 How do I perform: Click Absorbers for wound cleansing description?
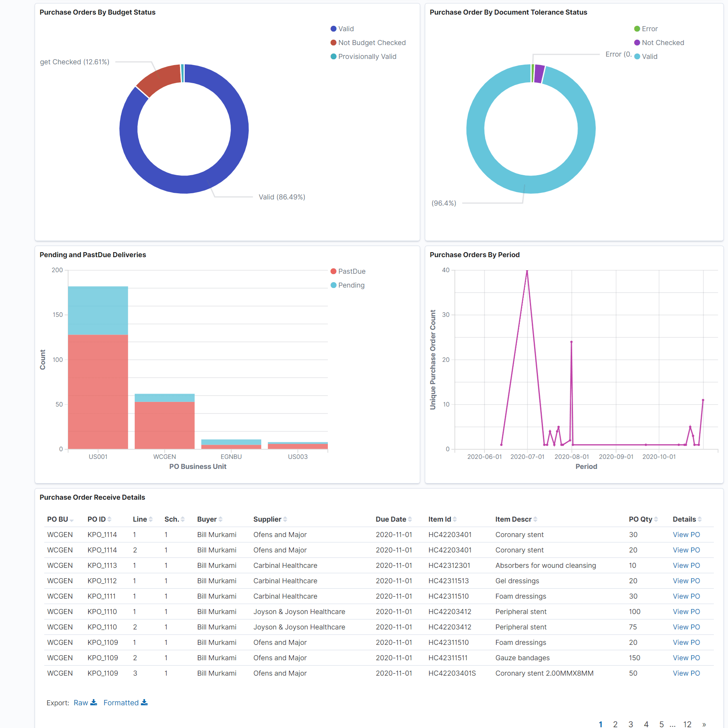point(546,566)
